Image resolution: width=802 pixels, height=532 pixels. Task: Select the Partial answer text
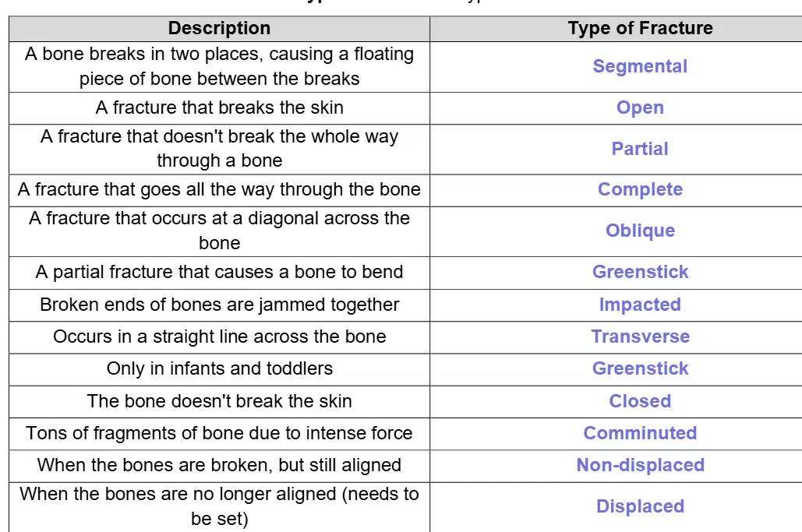pyautogui.click(x=640, y=149)
